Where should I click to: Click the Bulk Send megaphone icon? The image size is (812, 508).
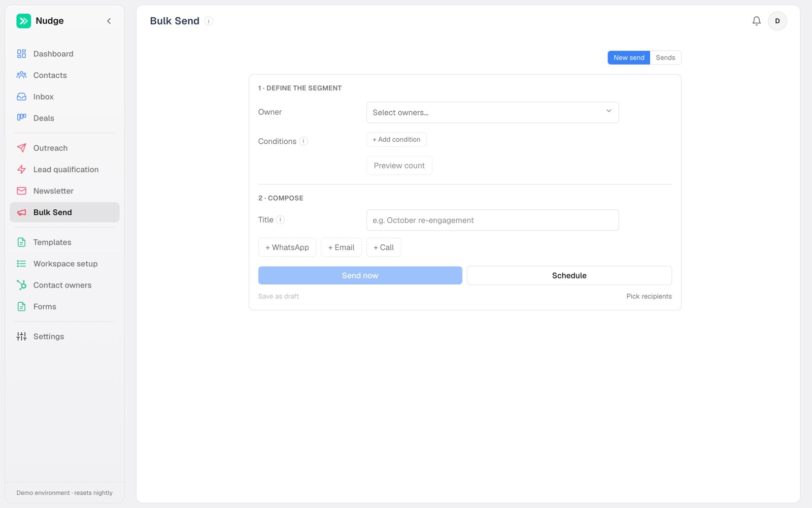coord(21,212)
